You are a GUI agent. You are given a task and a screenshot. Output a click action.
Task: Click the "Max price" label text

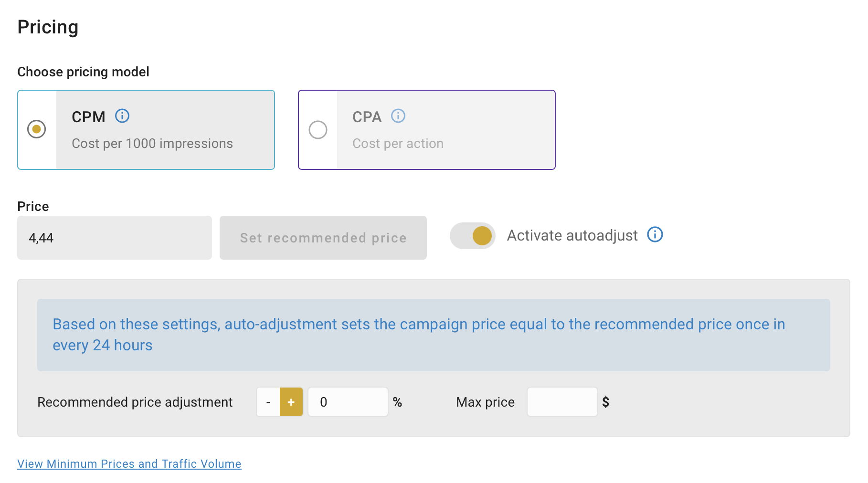click(485, 402)
